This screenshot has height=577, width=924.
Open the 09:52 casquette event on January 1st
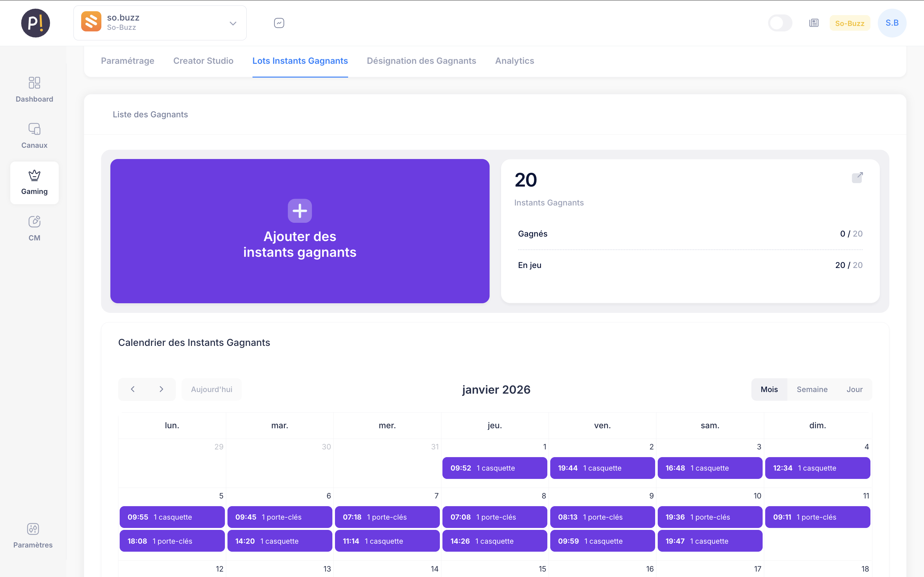(494, 468)
